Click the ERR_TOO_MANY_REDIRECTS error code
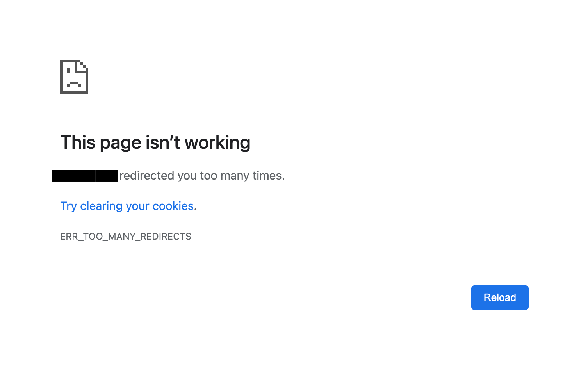This screenshot has width=588, height=370. coord(126,237)
